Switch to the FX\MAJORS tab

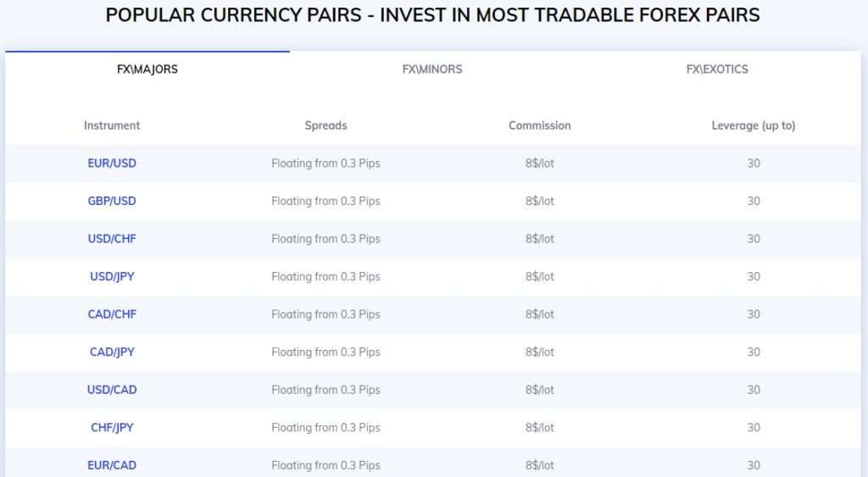pyautogui.click(x=147, y=69)
